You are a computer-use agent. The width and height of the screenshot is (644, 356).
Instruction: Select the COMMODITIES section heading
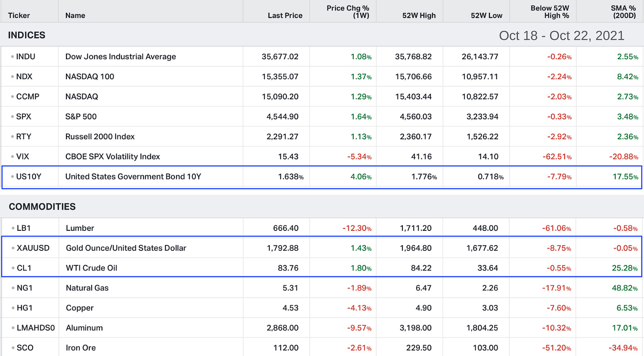click(x=42, y=207)
